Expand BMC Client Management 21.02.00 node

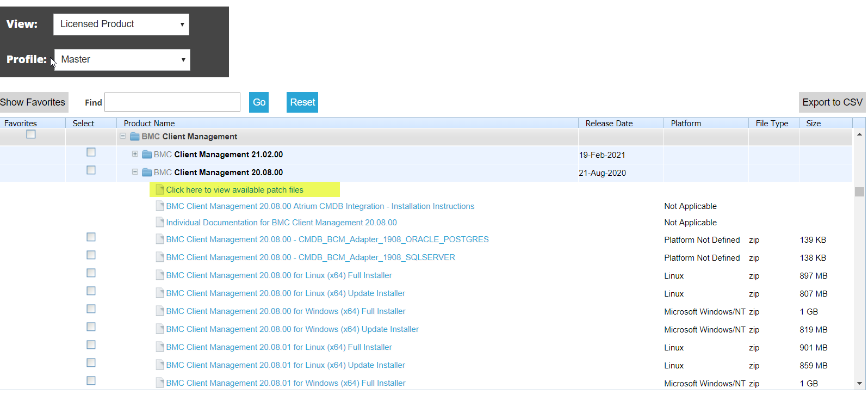click(135, 154)
